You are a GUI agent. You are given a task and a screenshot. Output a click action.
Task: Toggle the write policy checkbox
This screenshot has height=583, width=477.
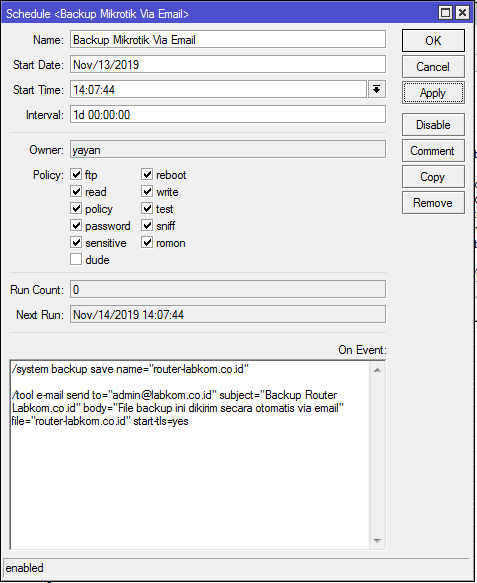click(x=147, y=191)
